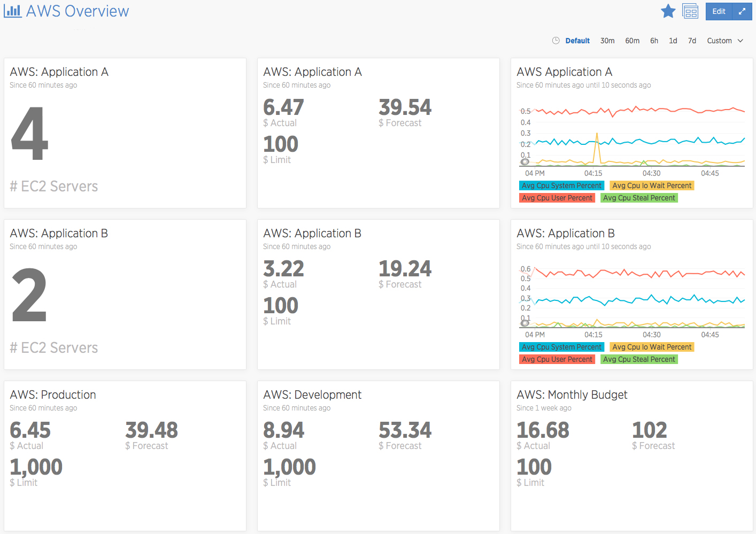Image resolution: width=756 pixels, height=534 pixels.
Task: Open the AWS: Application B line chart title
Action: pyautogui.click(x=566, y=233)
